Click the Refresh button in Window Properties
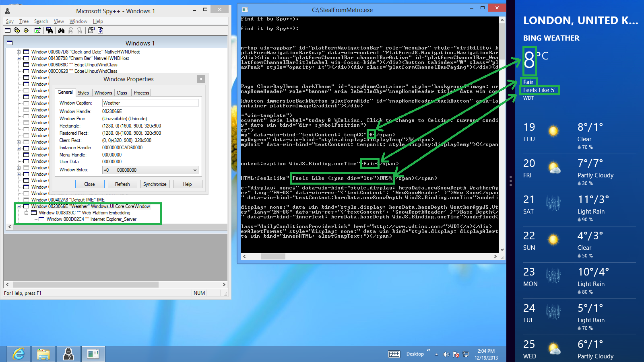The image size is (644, 362). coord(122,184)
